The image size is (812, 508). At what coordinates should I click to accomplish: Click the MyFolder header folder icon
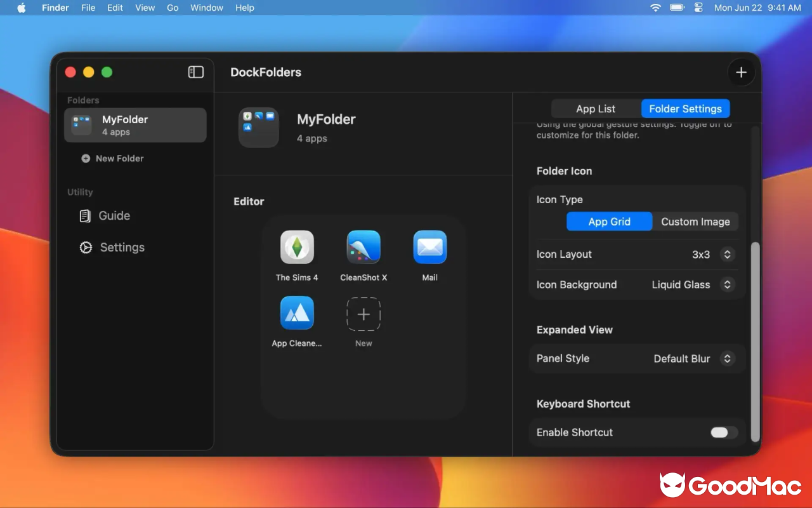click(259, 128)
